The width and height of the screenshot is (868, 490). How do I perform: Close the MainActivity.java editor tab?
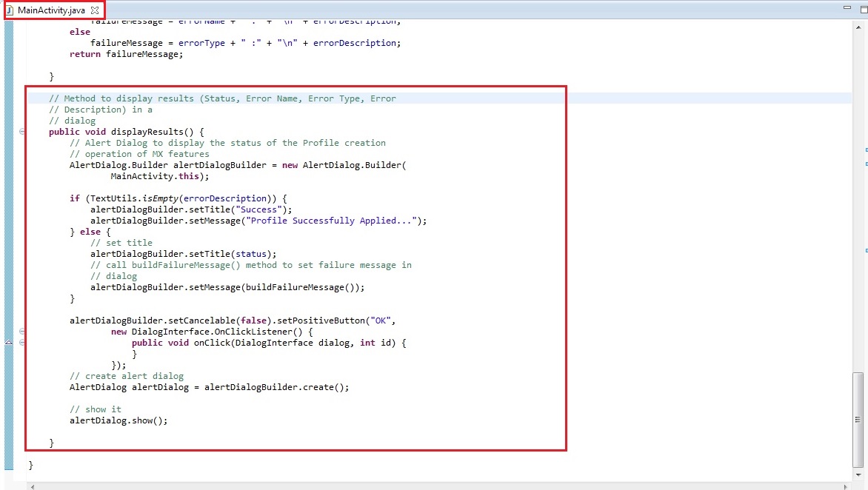pos(95,10)
